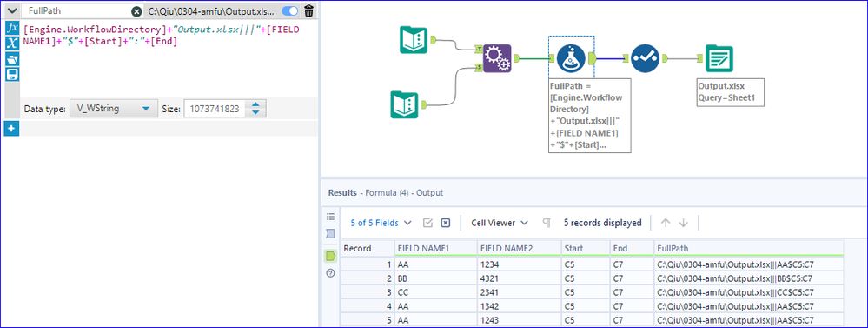Screen dimensions: 868x328
Task: Select cell CC in FIELD NAME1
Action: 435,292
